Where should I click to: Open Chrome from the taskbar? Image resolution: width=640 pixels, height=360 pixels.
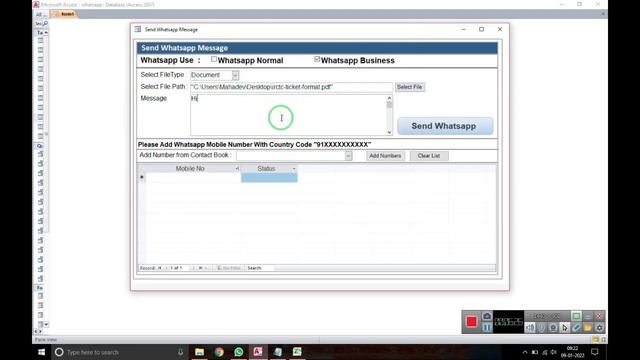pos(219,352)
